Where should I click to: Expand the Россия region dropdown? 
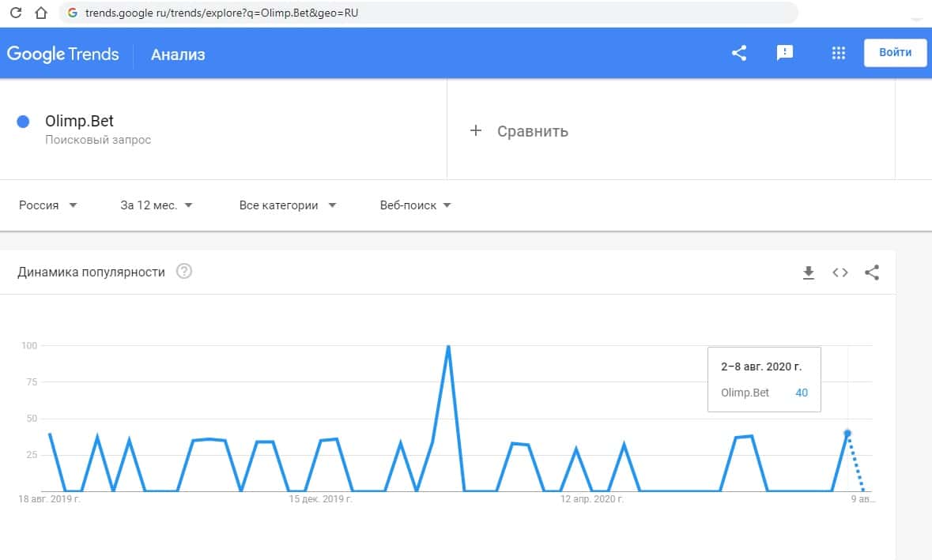pos(48,205)
